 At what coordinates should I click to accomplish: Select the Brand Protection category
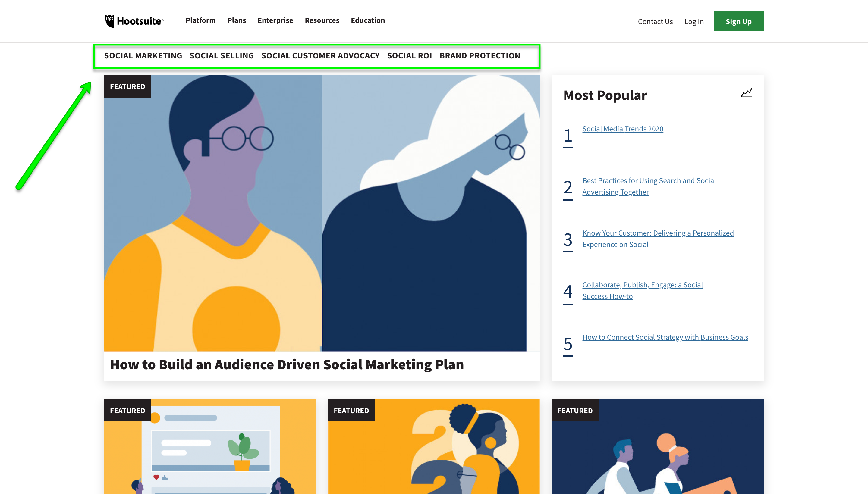pos(480,56)
